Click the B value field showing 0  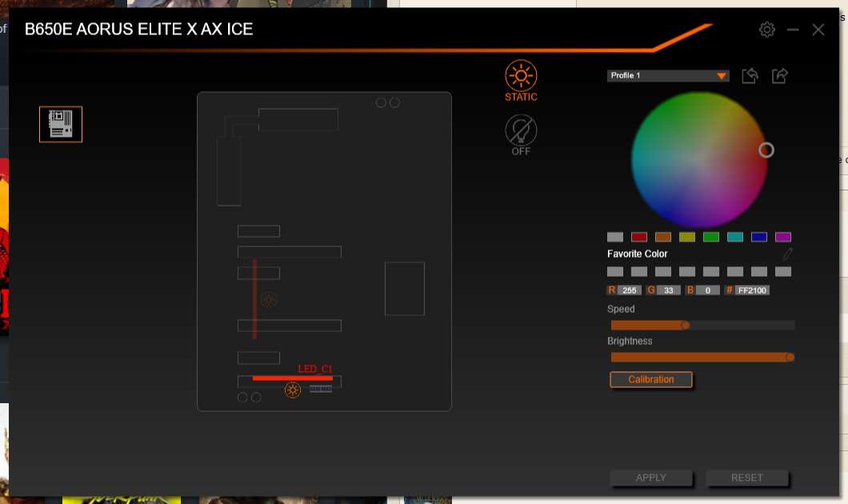[707, 290]
